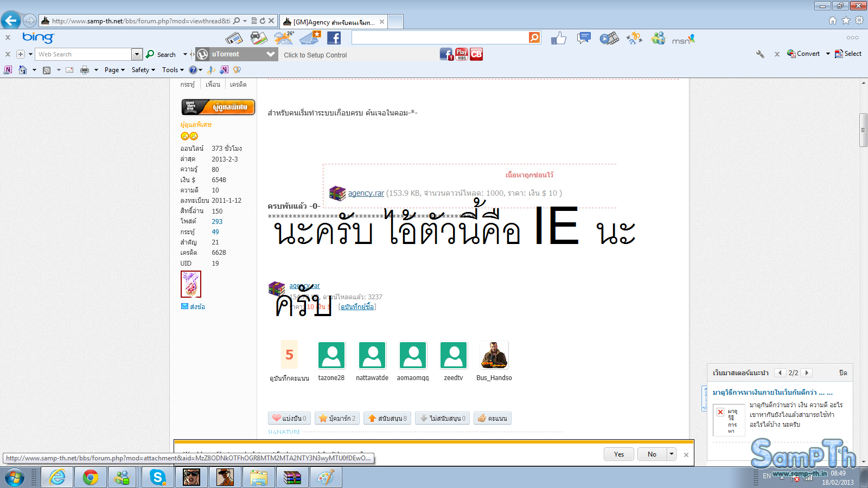Click the Facebook icon in Bing bar
The width and height of the screenshot is (868, 488).
coord(334,38)
